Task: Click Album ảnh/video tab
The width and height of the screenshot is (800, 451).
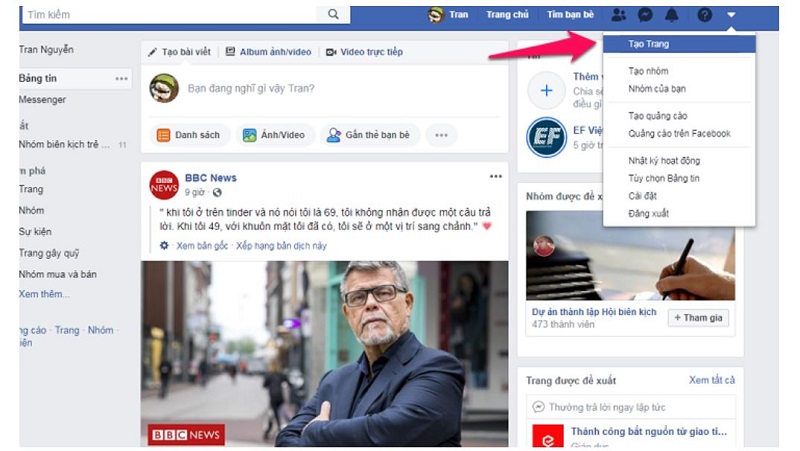Action: (x=268, y=52)
